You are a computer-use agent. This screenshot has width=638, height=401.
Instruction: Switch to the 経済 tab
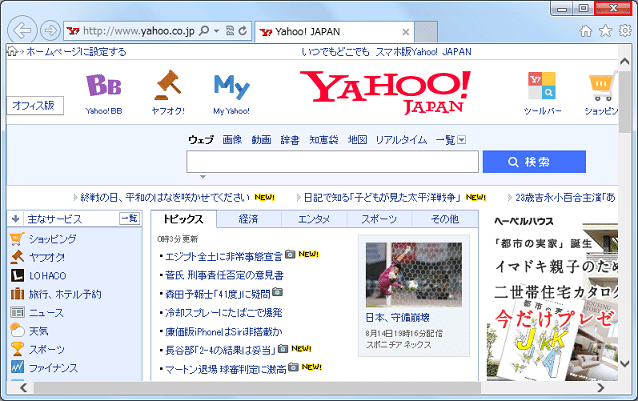249,219
